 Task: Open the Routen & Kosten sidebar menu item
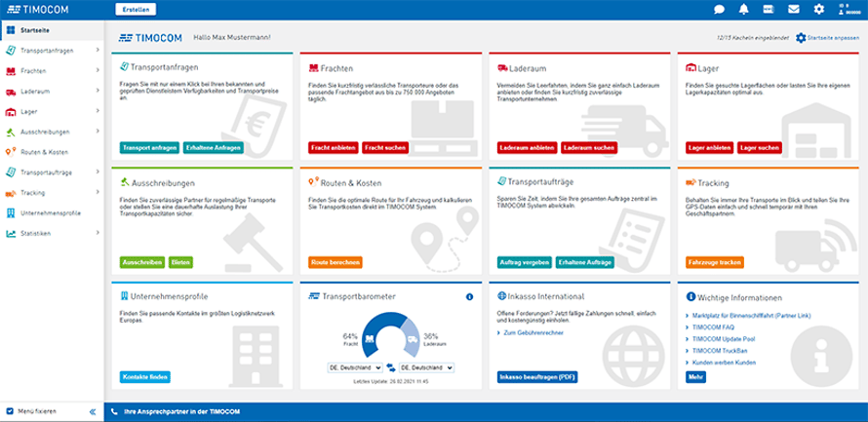click(x=52, y=152)
